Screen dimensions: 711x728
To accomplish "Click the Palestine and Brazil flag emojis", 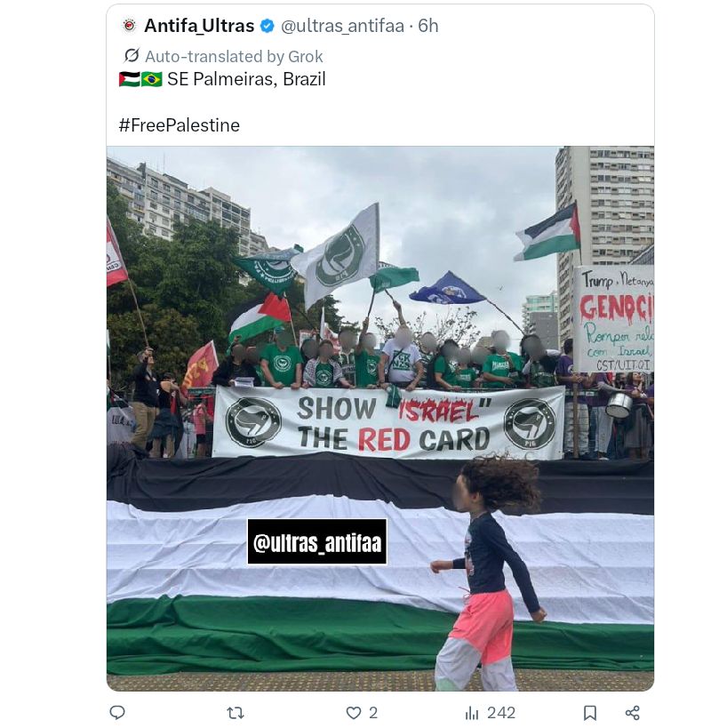I will [140, 79].
